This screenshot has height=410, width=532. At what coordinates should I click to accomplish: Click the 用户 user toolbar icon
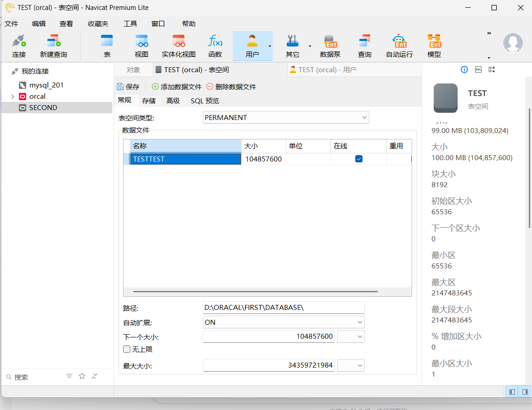tap(252, 46)
